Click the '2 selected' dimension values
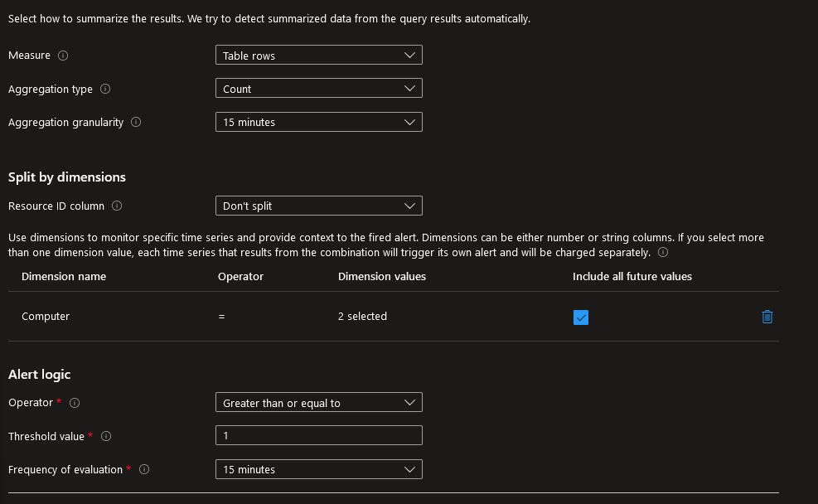The height and width of the screenshot is (504, 818). (362, 317)
